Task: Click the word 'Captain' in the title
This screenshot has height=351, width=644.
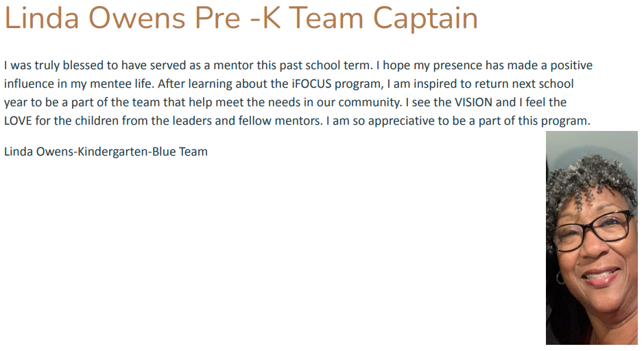Action: (x=425, y=19)
